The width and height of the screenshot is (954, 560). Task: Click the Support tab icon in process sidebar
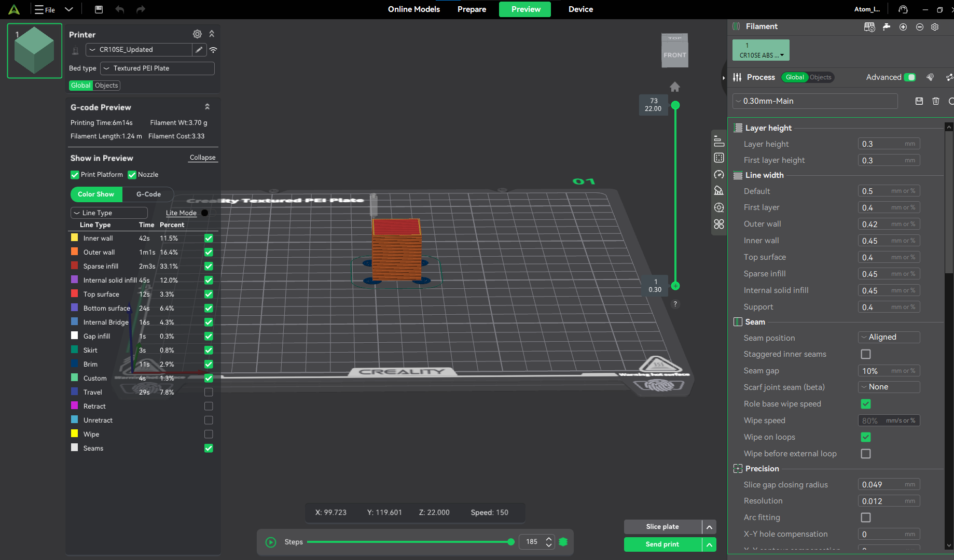719,191
